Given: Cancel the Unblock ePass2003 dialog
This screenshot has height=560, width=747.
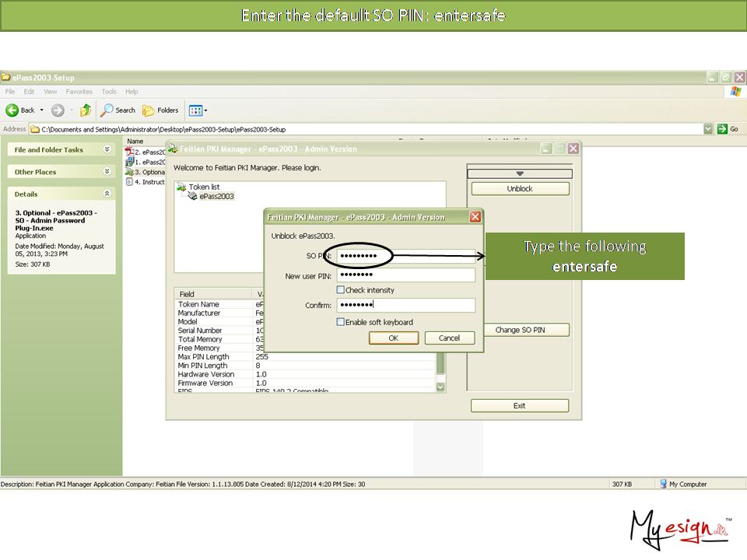Looking at the screenshot, I should pos(449,338).
